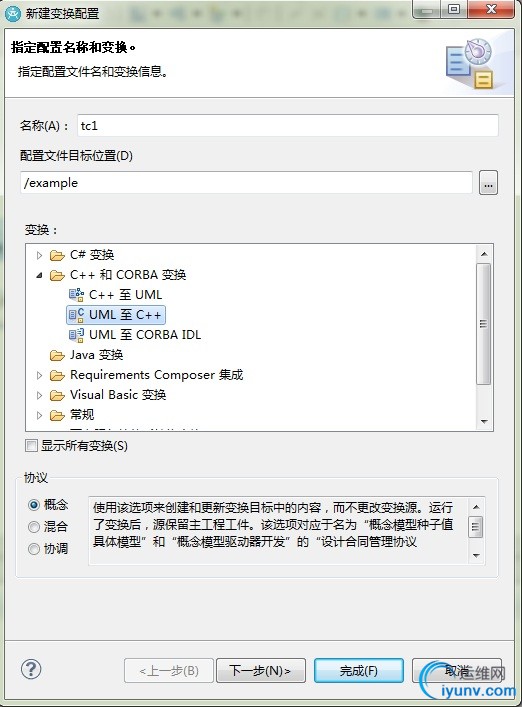Expand the C# 变换 tree node
Image resolution: width=522 pixels, height=707 pixels.
tap(39, 255)
